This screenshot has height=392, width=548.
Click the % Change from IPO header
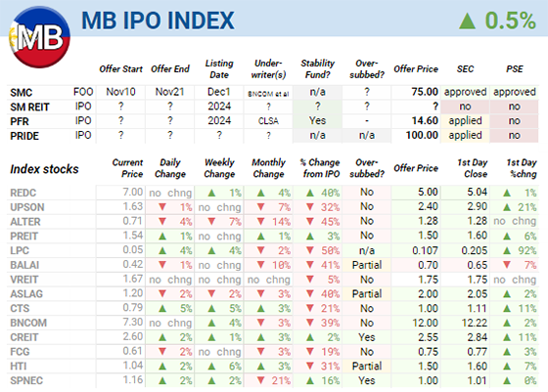tap(320, 168)
